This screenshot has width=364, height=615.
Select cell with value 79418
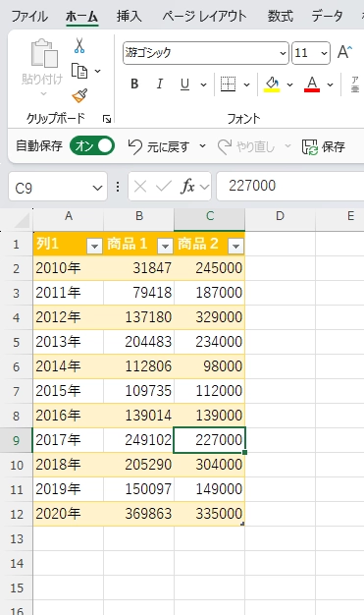(138, 293)
